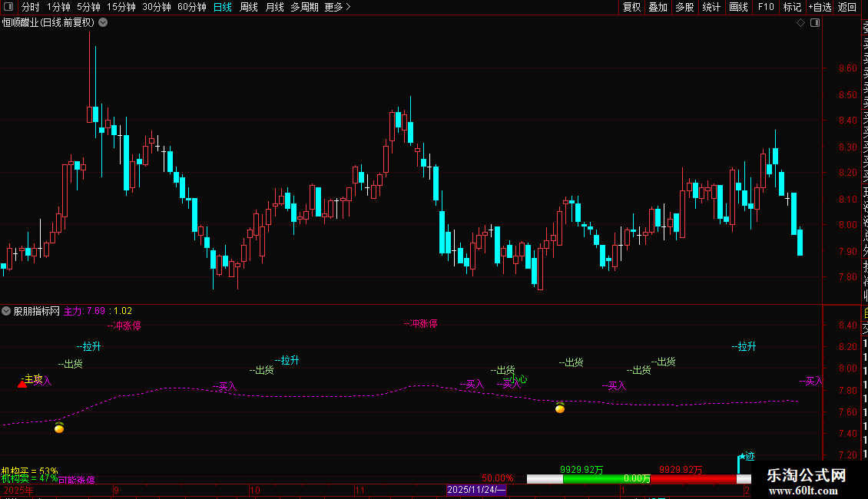Click the yellow 1.02 indicator value
The height and width of the screenshot is (499, 868).
click(x=123, y=311)
